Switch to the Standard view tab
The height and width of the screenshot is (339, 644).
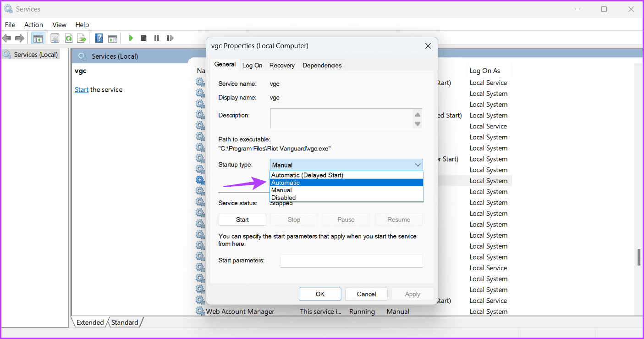click(x=125, y=322)
